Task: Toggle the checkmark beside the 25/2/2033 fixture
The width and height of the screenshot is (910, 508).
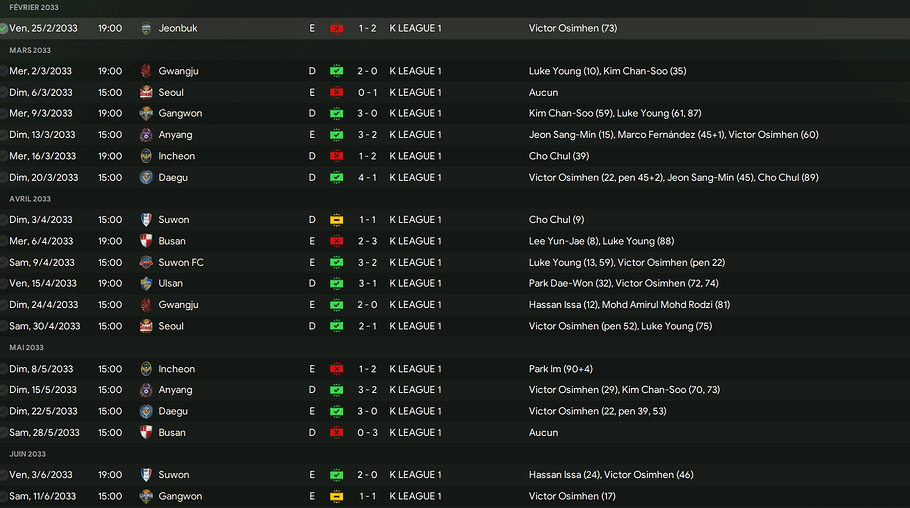Action: [4, 29]
